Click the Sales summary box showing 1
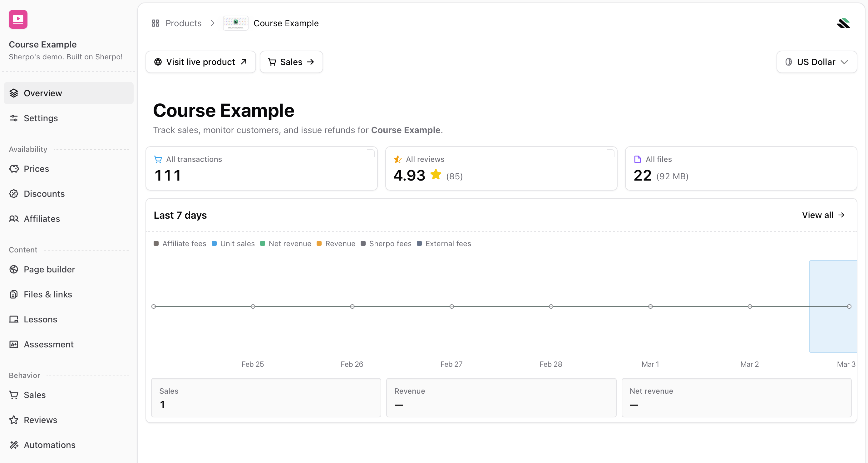This screenshot has width=868, height=463. pyautogui.click(x=266, y=398)
